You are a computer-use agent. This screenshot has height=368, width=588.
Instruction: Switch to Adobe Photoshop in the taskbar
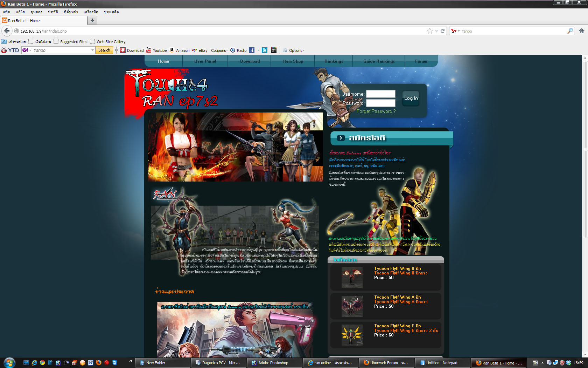coord(274,363)
